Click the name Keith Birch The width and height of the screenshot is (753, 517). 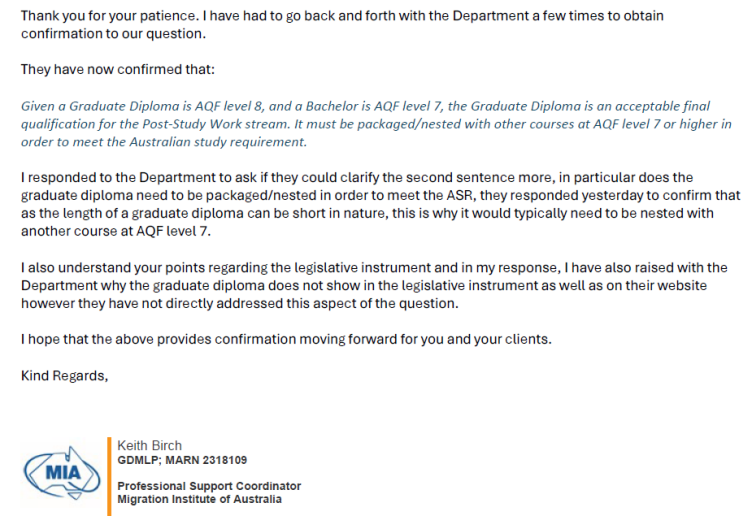click(x=149, y=445)
